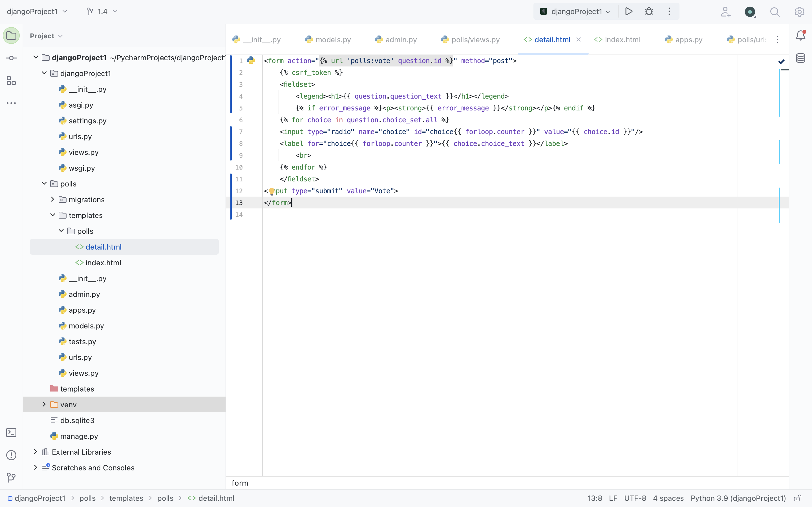Image resolution: width=812 pixels, height=507 pixels.
Task: Click Python 3.9 interpreter in status bar
Action: pos(738,498)
